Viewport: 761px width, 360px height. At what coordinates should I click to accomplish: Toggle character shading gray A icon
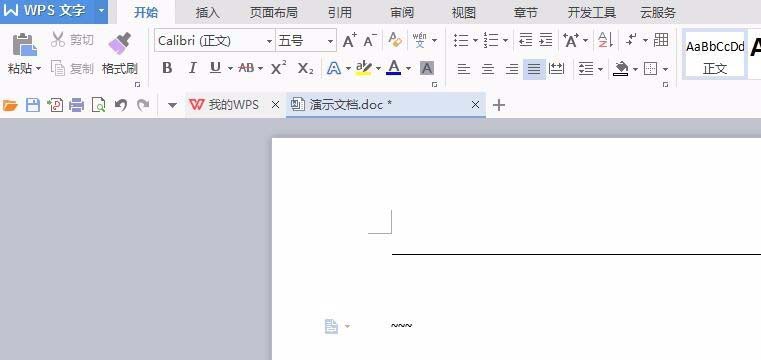pos(427,68)
